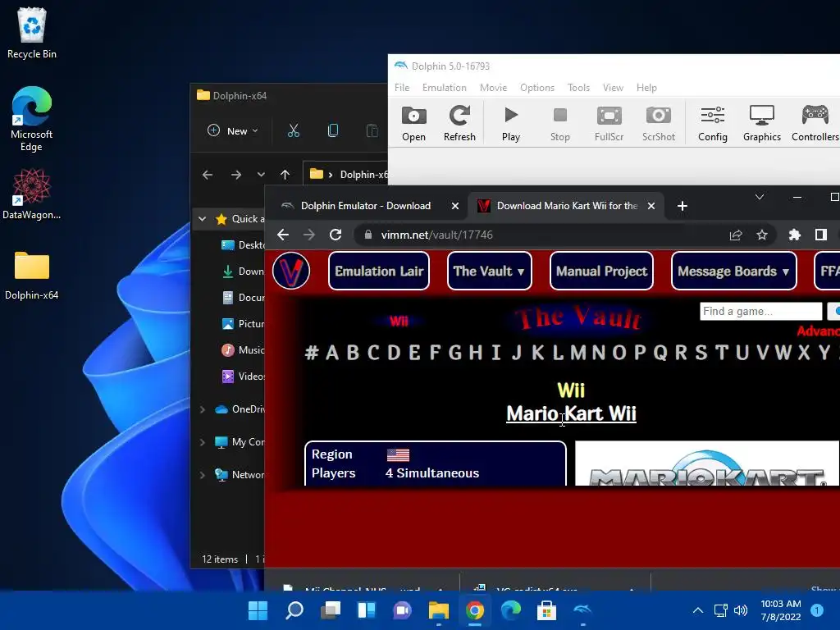The height and width of the screenshot is (630, 840).
Task: Select Downloads in Explorer sidebar
Action: pyautogui.click(x=243, y=271)
